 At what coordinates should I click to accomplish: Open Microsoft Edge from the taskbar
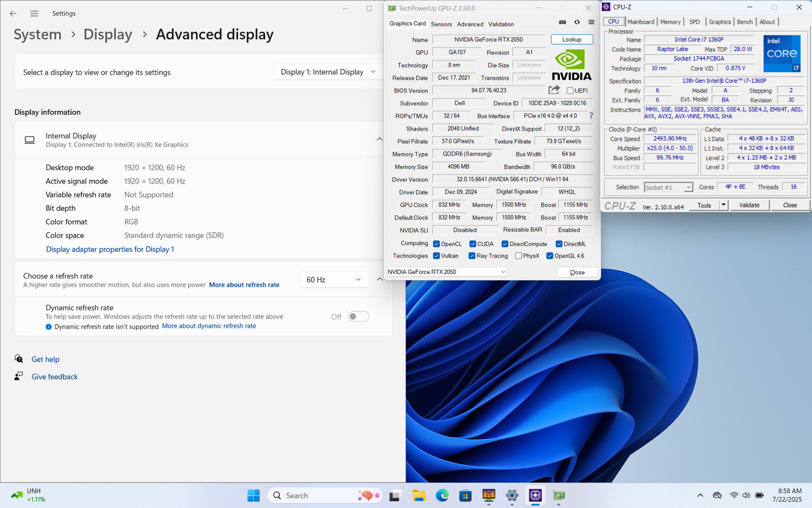click(442, 495)
